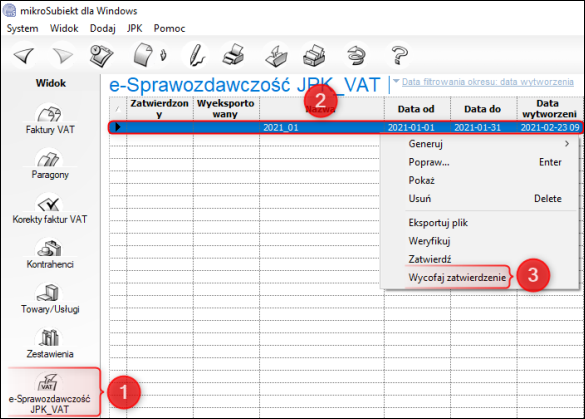Open the Dodaj menu
Viewport: 585px width, 419px height.
(103, 28)
